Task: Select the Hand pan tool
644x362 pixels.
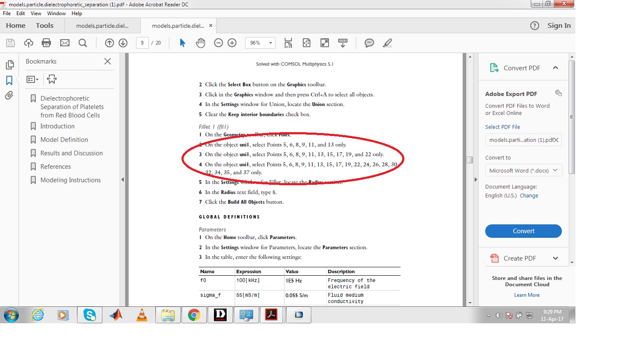Action: [x=200, y=43]
